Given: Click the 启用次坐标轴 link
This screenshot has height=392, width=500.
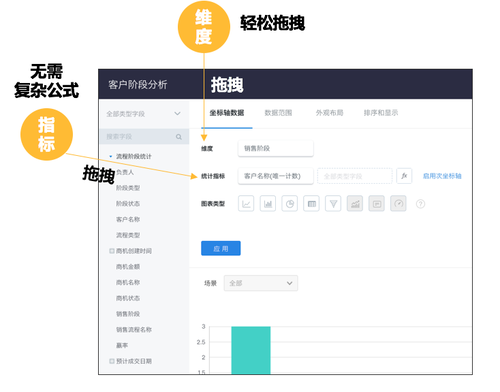Looking at the screenshot, I should coord(442,176).
